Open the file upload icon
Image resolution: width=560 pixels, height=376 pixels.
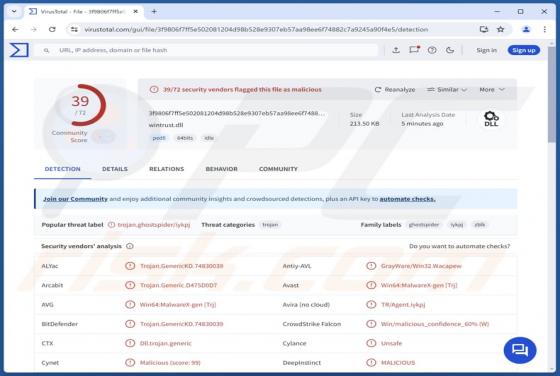[396, 50]
